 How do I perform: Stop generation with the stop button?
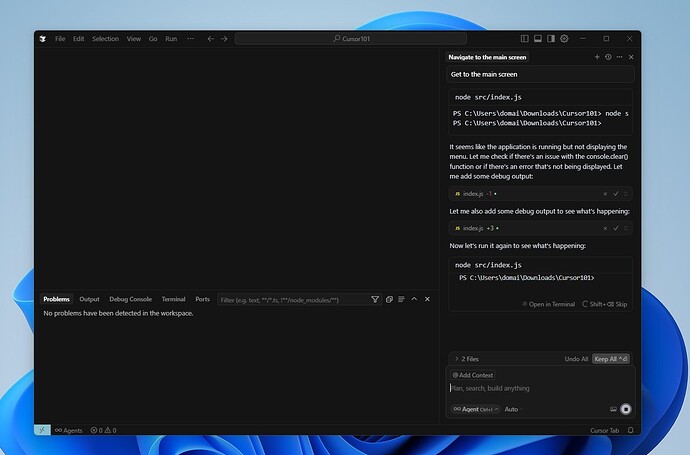[x=626, y=409]
